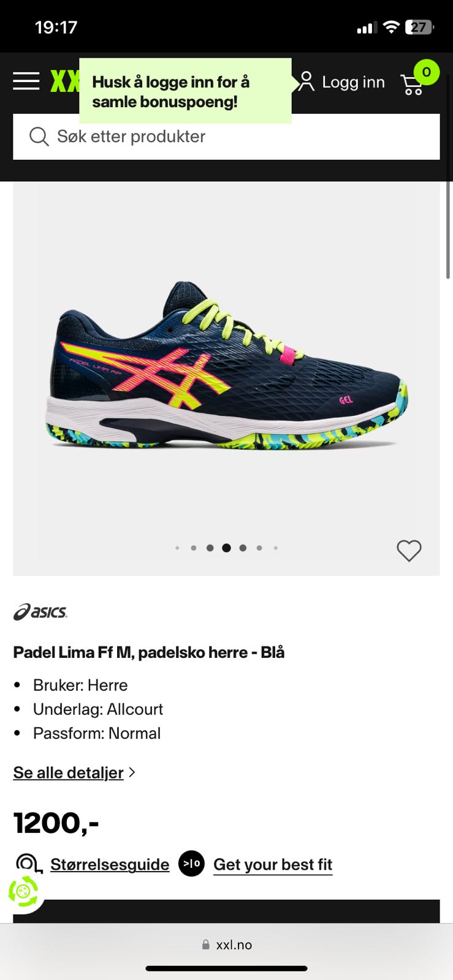
Task: Jump to the fifth carousel dot
Action: (243, 548)
